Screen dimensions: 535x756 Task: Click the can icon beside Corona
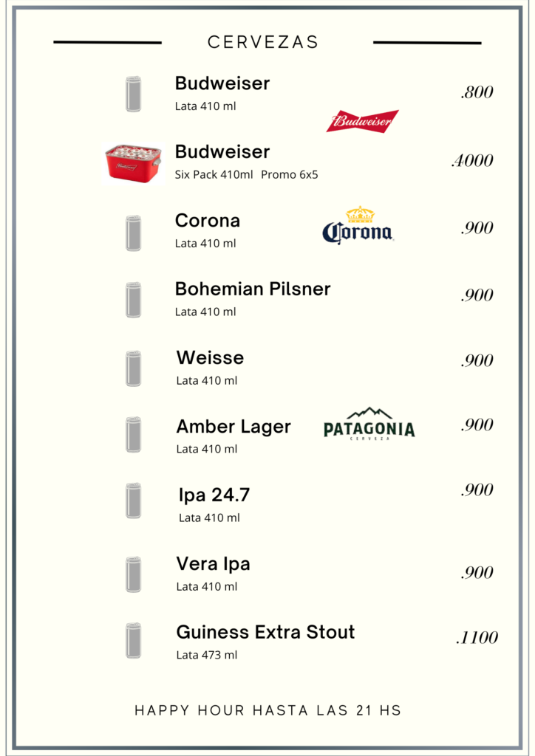pos(134,233)
